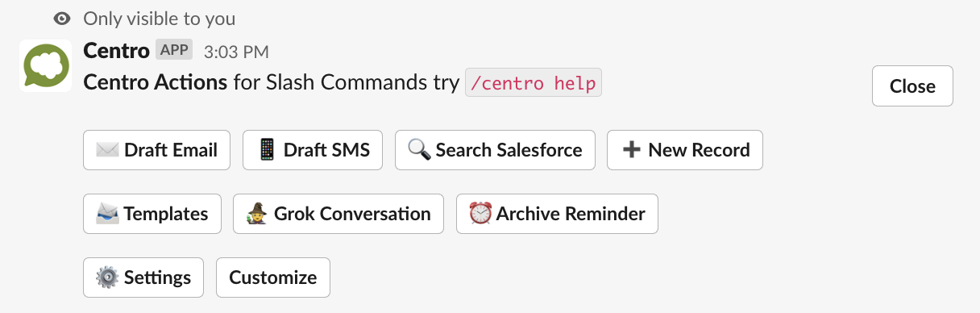The image size is (980, 313).
Task: Open the Centro app avatar
Action: (45, 65)
